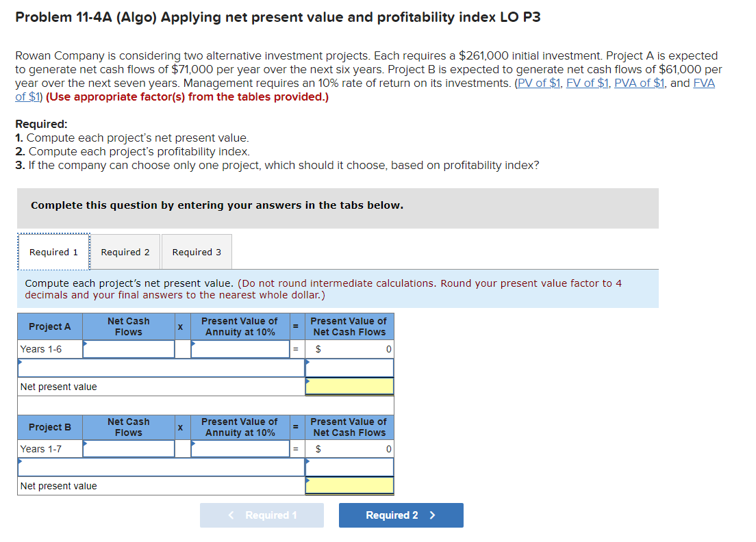Select Project A yellow net present value cell
The height and width of the screenshot is (542, 756).
pyautogui.click(x=349, y=385)
